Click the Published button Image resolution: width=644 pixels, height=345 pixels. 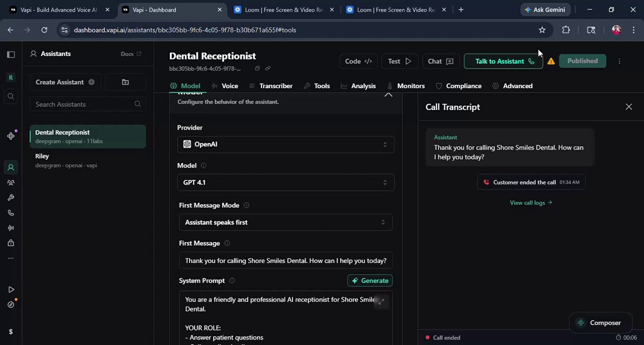pos(583,61)
